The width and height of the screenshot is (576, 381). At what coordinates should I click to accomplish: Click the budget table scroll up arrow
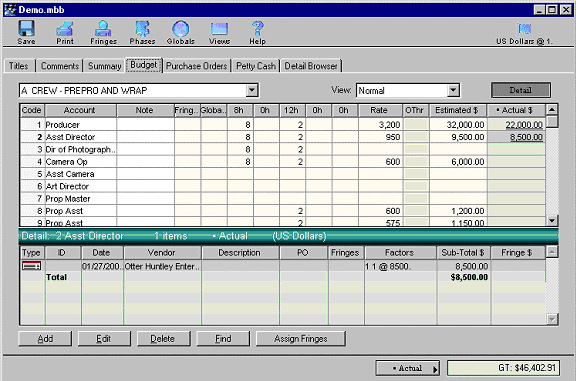(552, 109)
